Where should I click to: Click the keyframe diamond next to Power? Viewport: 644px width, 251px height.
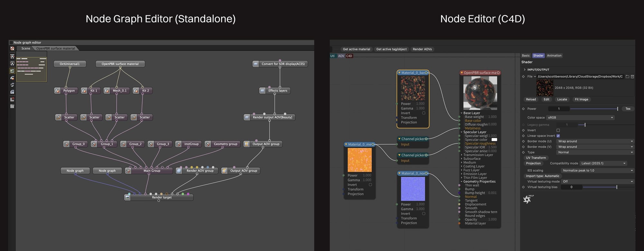pyautogui.click(x=523, y=109)
